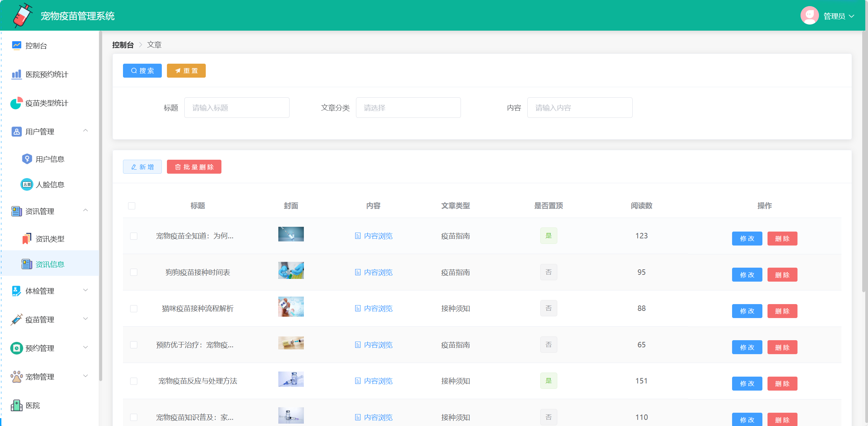The image size is (868, 426).
Task: Click the red 批量删除 button
Action: [194, 167]
